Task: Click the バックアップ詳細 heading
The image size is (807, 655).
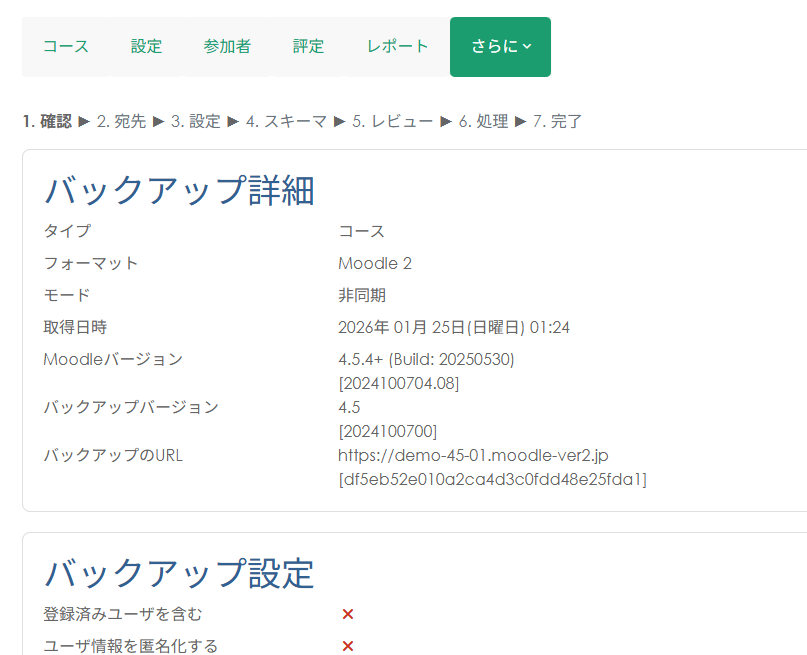Action: pyautogui.click(x=179, y=190)
